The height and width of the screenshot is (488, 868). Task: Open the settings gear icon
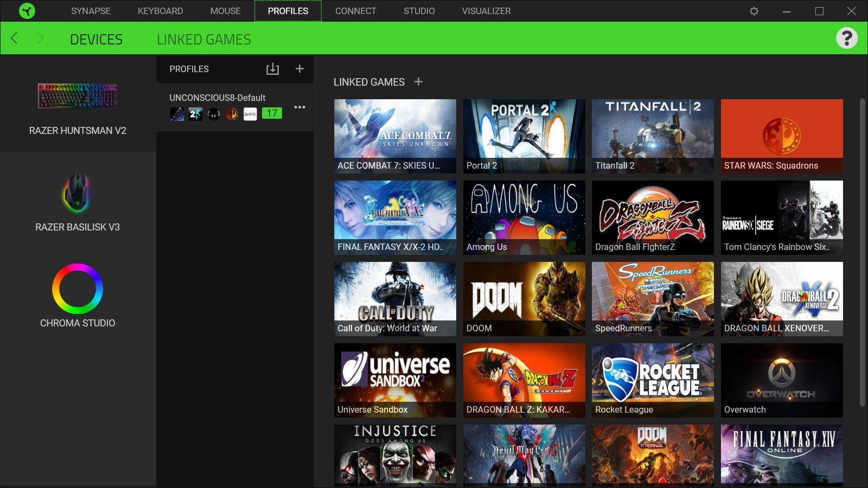tap(754, 11)
